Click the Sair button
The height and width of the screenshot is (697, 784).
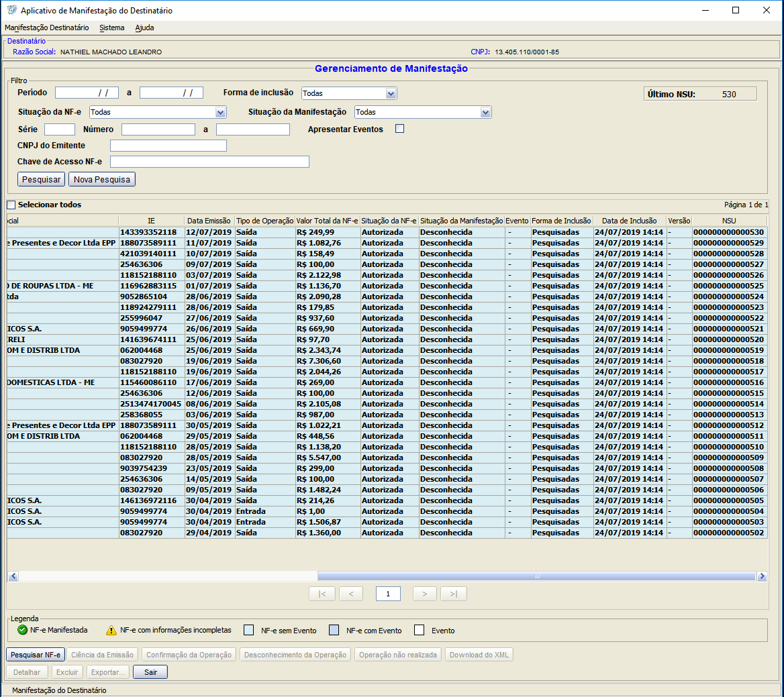tap(150, 672)
